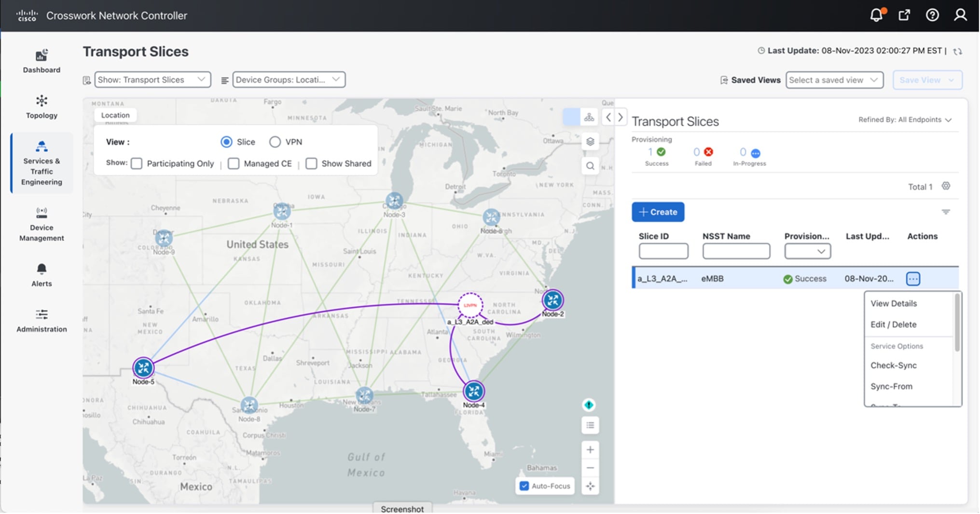Select the Slice view radio button
This screenshot has height=514, width=980.
pyautogui.click(x=226, y=142)
